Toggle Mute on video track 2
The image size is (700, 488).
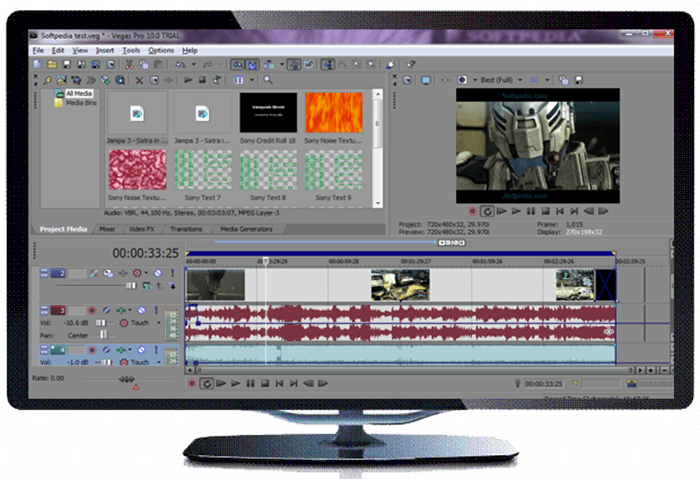click(158, 273)
